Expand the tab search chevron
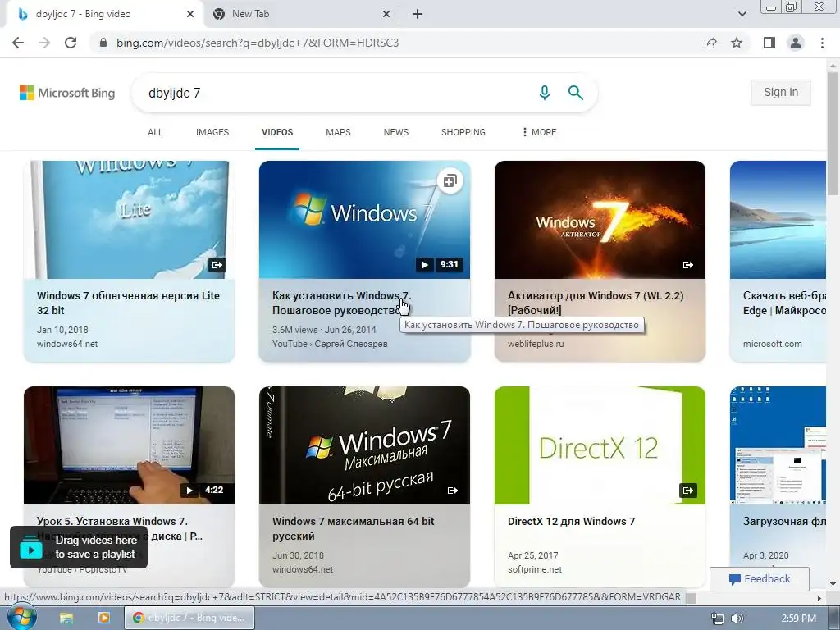This screenshot has height=630, width=840. click(742, 14)
